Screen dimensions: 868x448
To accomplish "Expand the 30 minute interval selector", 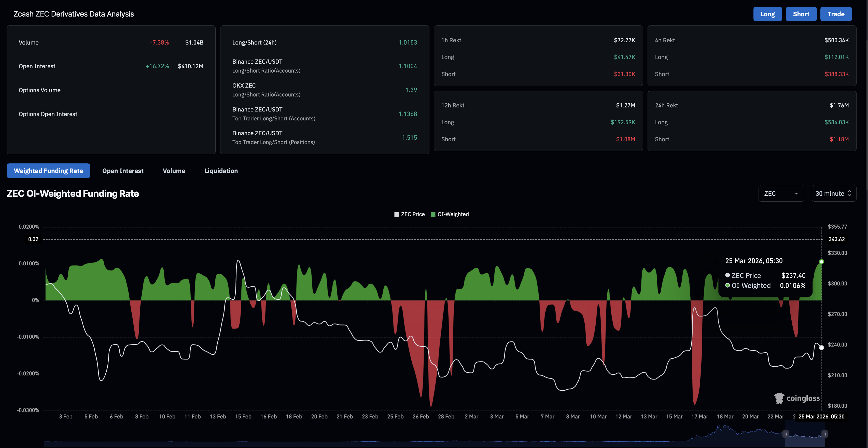I will tap(834, 193).
